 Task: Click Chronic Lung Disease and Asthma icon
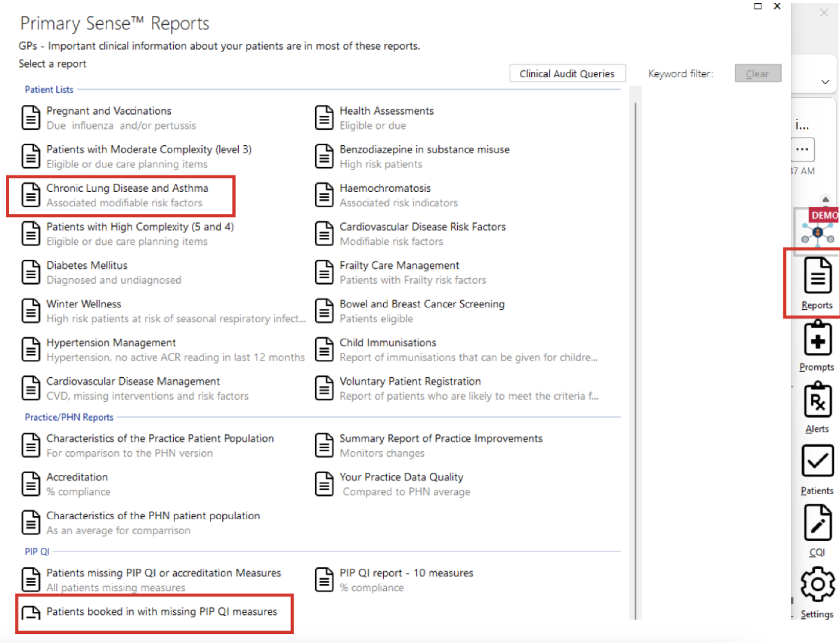(x=31, y=195)
